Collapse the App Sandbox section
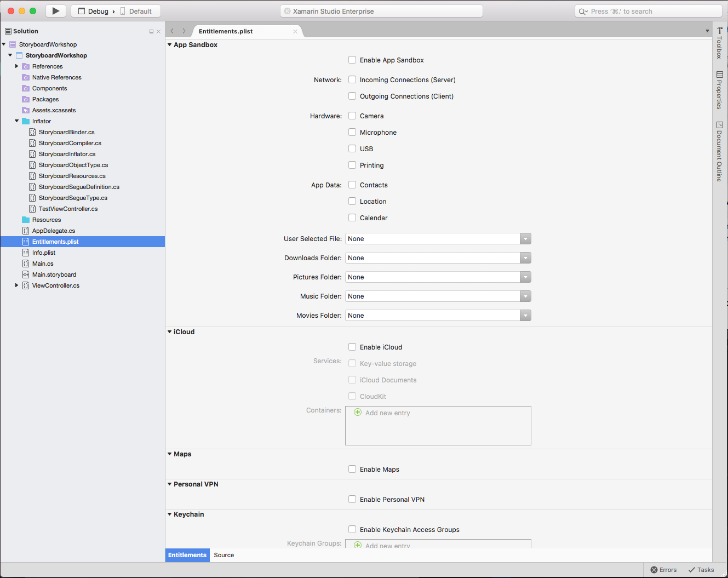Image resolution: width=728 pixels, height=578 pixels. 169,45
